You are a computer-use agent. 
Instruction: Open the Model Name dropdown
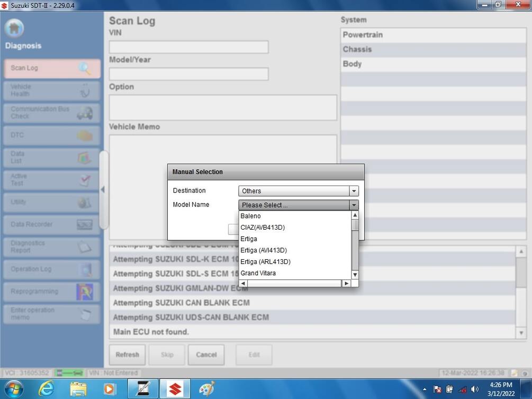pyautogui.click(x=354, y=205)
